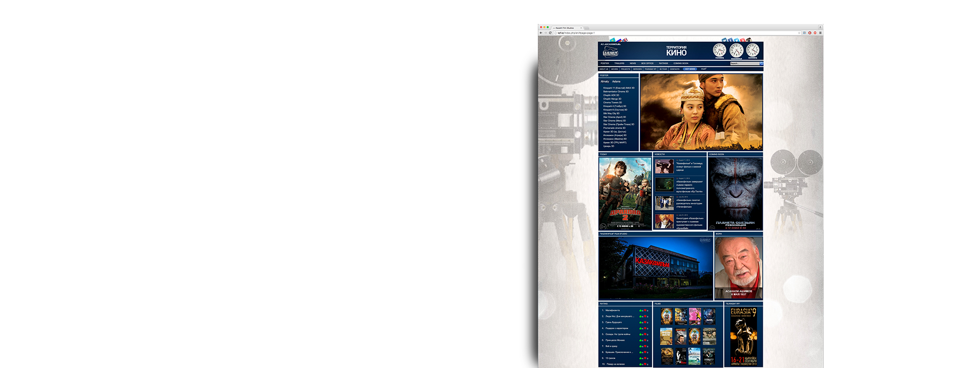The width and height of the screenshot is (980, 368).
Task: Click PROJECTS in the submenu
Action: point(626,69)
